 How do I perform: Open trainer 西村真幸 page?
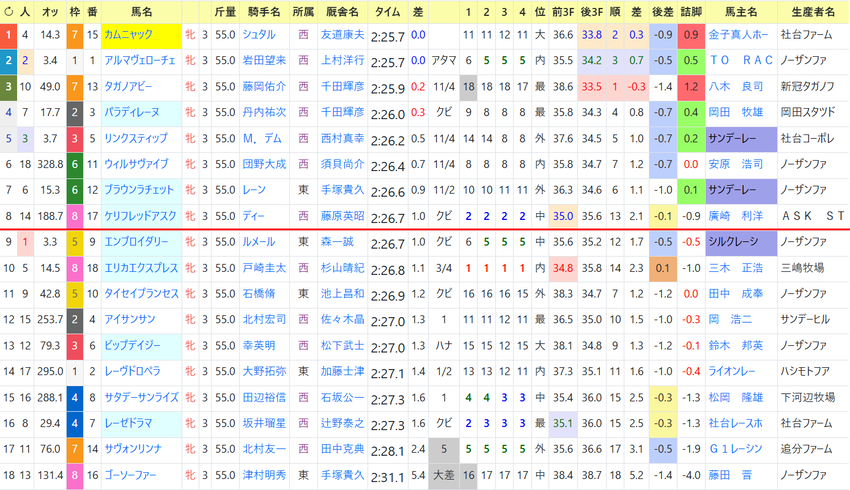[342, 138]
